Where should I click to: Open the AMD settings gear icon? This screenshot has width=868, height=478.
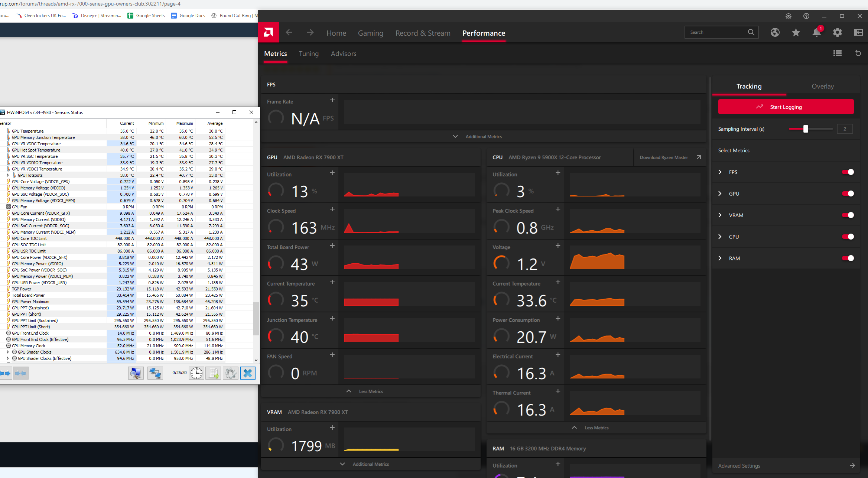[x=837, y=32]
